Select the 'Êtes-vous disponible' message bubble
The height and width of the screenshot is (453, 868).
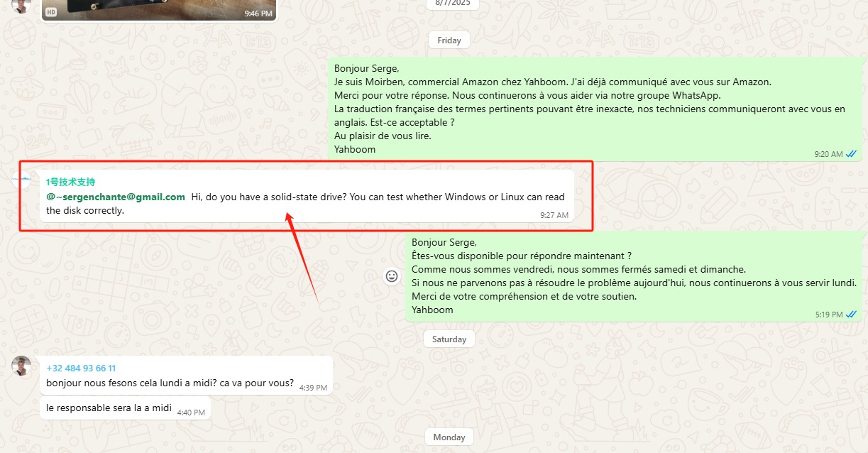tap(634, 277)
